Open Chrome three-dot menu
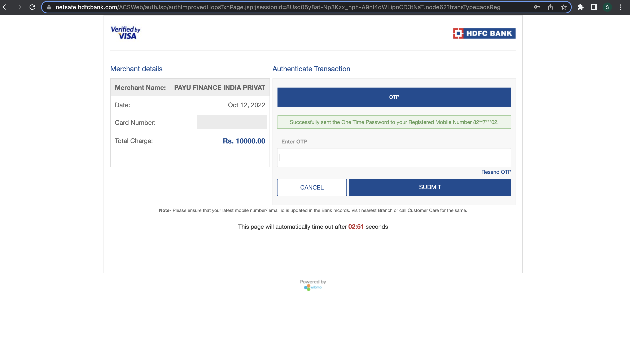This screenshot has height=364, width=630. click(621, 7)
